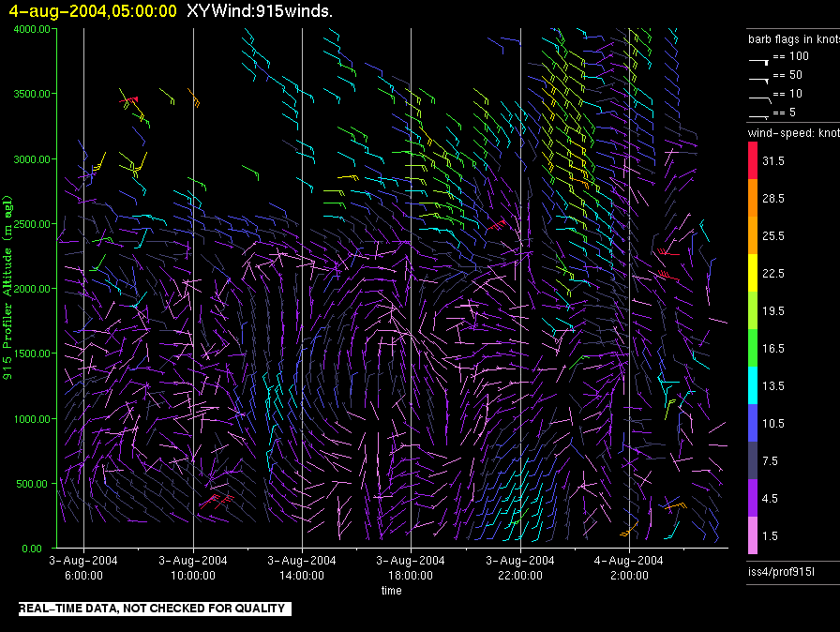
Task: Click the 'barb flags in knots' legend heading
Action: 794,39
